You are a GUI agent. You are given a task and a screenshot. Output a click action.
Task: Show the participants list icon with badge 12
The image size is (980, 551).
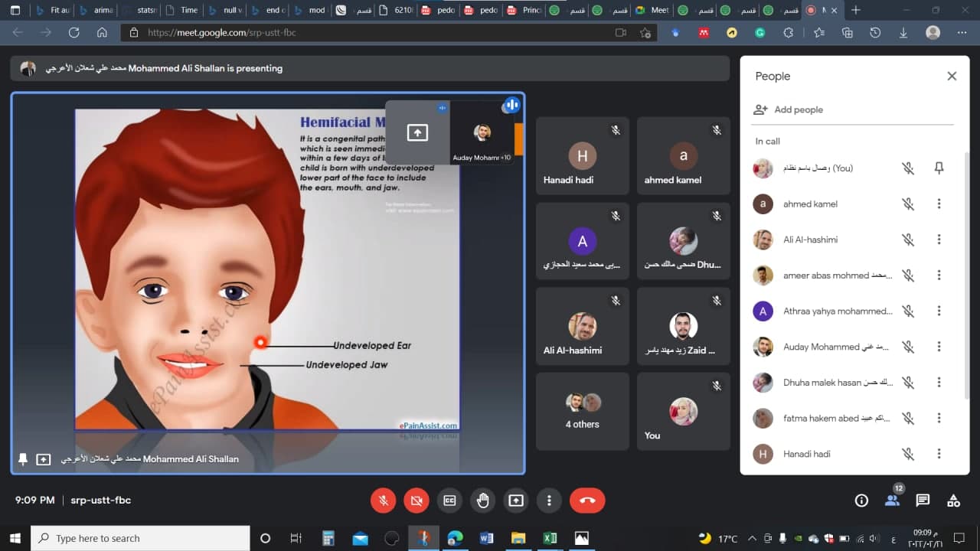tap(892, 500)
